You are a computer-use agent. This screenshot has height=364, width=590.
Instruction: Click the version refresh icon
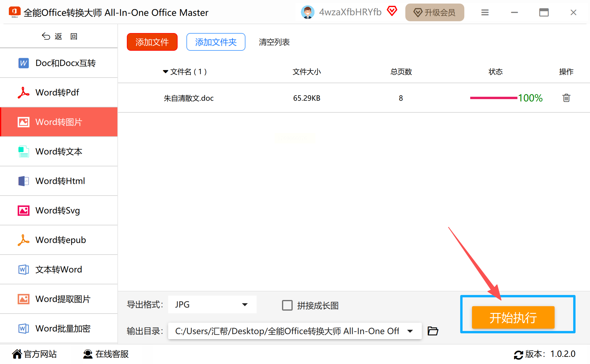point(518,354)
